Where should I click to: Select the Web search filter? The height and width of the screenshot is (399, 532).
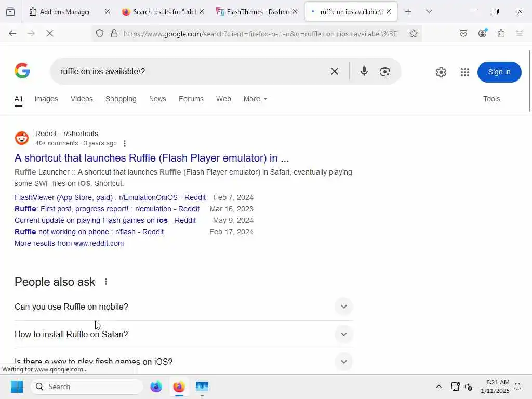click(x=223, y=99)
